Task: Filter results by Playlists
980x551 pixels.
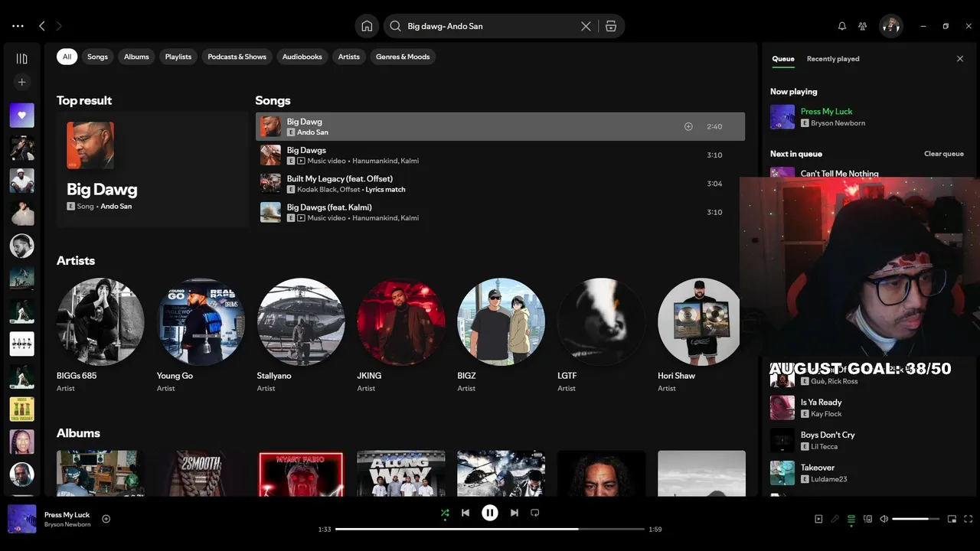Action: 178,57
